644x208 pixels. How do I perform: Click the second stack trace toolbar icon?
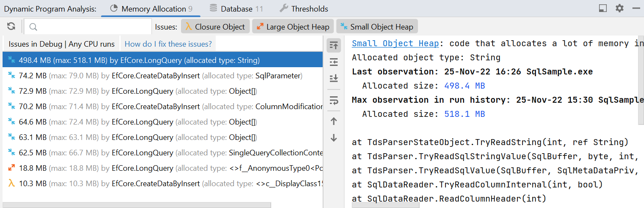click(334, 62)
